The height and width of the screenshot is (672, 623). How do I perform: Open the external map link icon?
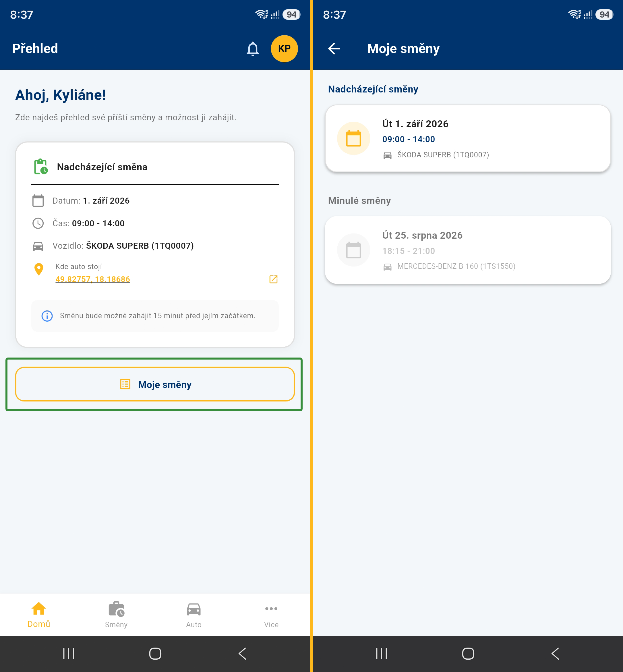273,279
